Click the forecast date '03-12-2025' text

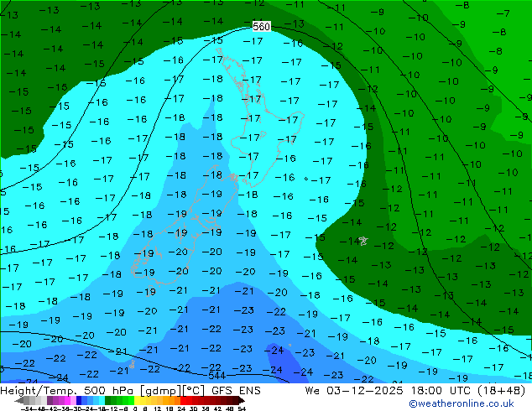pyautogui.click(x=365, y=391)
